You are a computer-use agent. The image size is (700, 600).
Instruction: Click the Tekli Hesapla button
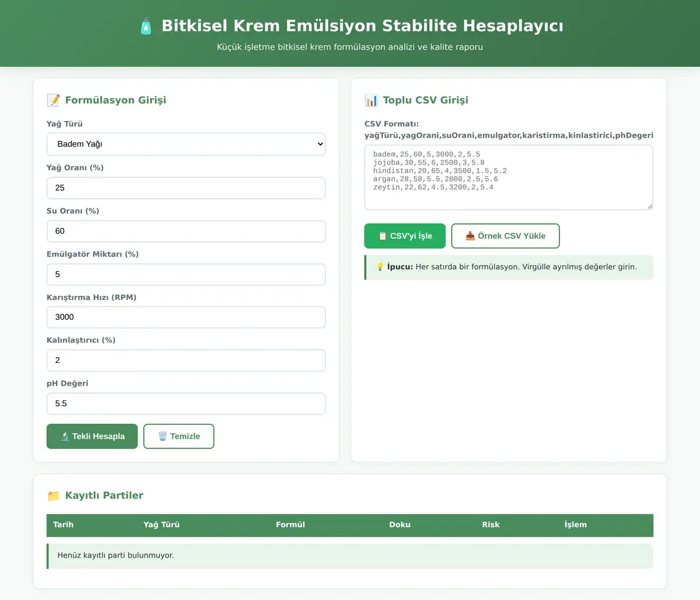92,436
